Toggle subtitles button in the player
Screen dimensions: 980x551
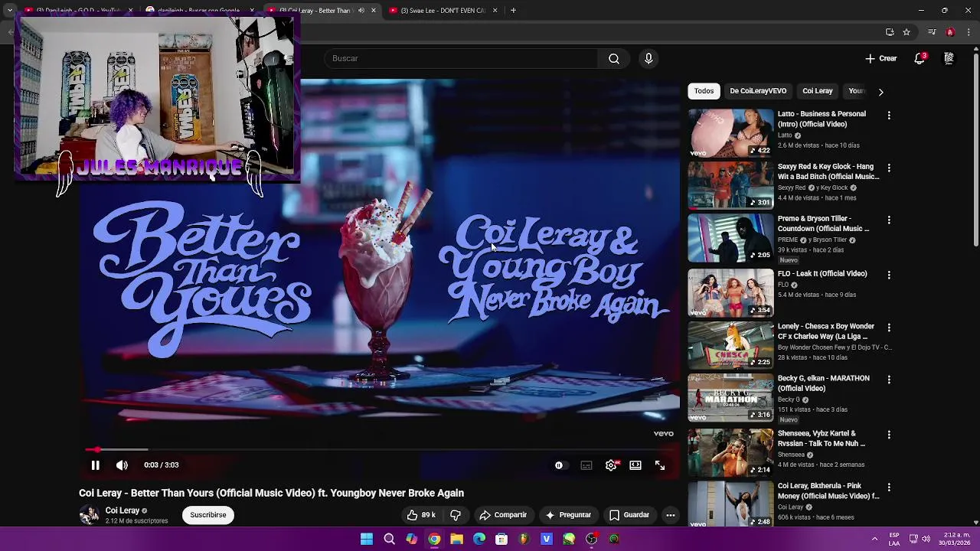pos(586,465)
